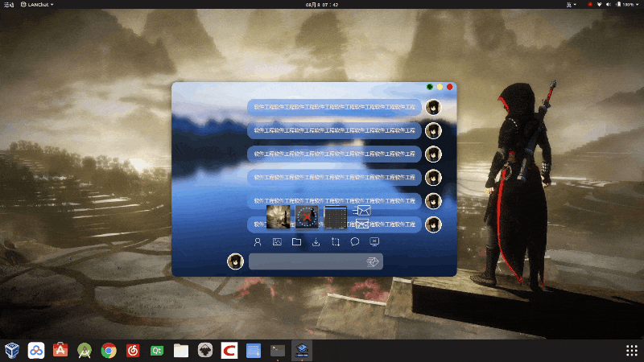
Task: Click the third message bubble in the chat
Action: click(x=334, y=154)
